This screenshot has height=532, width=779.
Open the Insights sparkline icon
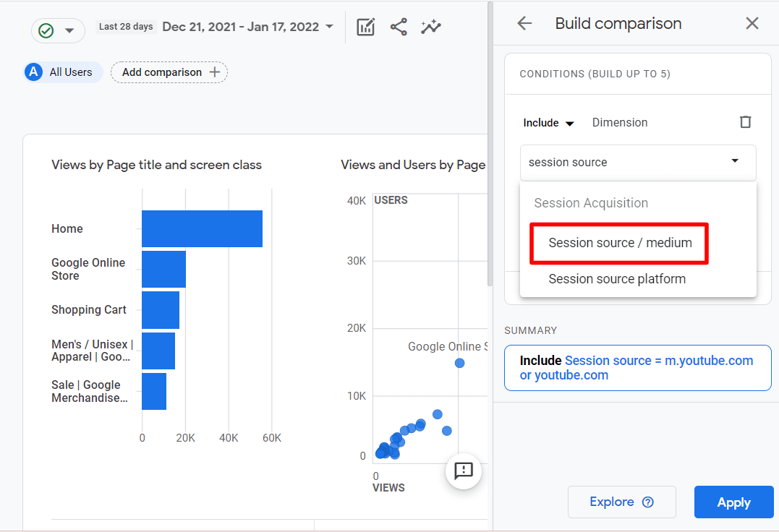click(x=431, y=27)
